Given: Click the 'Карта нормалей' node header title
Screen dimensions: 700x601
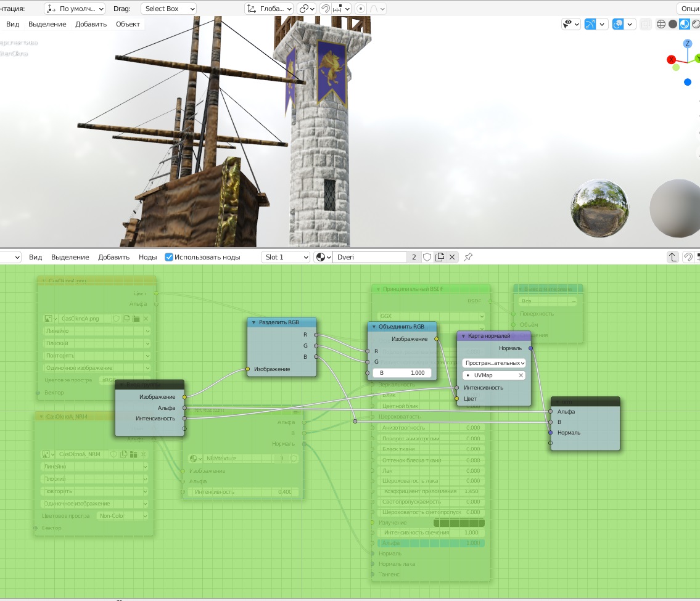Looking at the screenshot, I should (489, 336).
